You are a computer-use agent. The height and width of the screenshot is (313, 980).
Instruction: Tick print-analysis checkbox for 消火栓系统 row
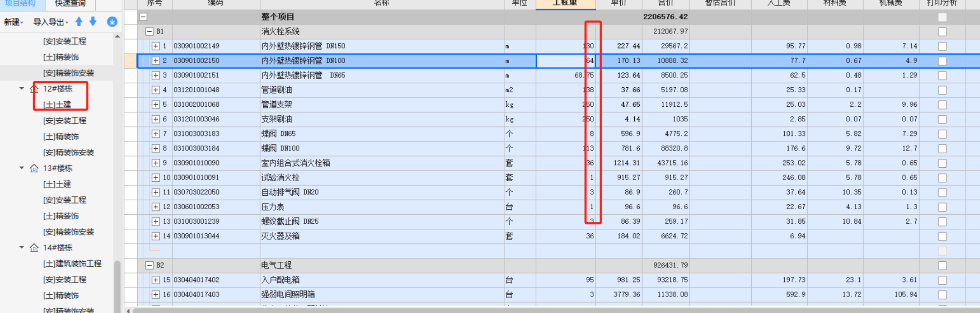pos(942,32)
